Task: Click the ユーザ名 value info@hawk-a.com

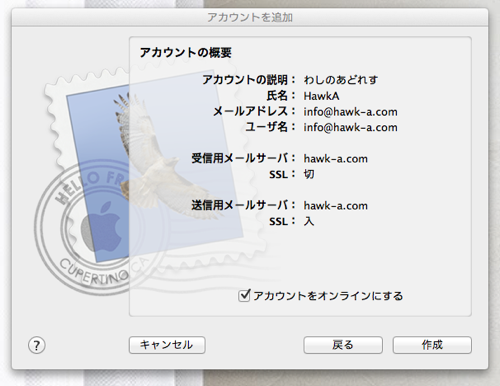Action: (x=350, y=127)
